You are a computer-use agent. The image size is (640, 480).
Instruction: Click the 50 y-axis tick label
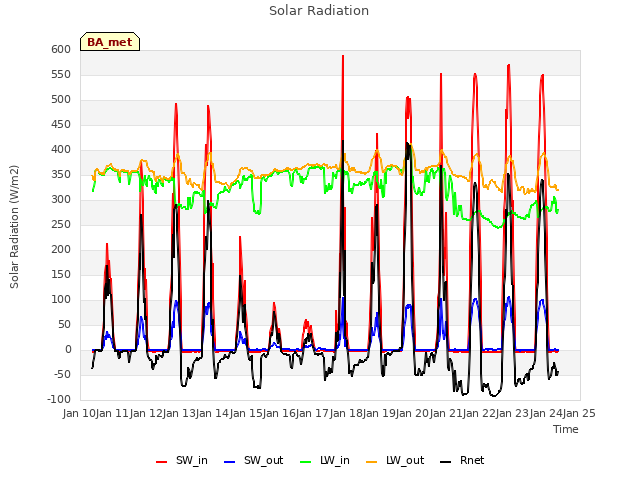tap(65, 325)
